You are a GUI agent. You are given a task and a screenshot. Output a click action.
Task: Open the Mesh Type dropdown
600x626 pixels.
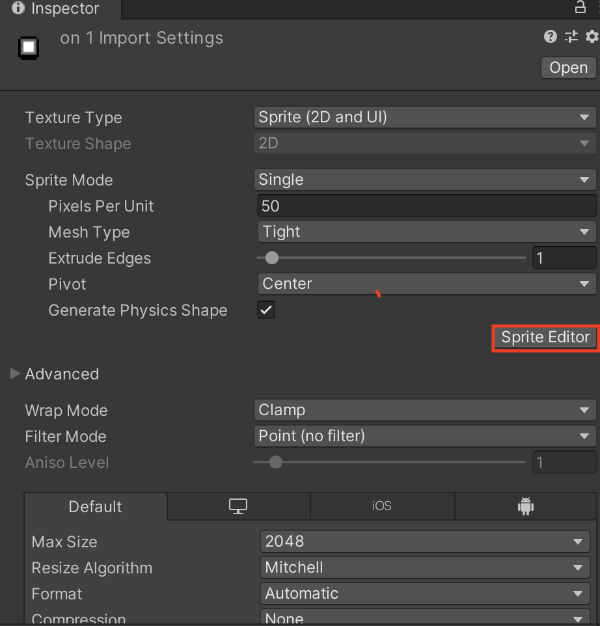(427, 232)
